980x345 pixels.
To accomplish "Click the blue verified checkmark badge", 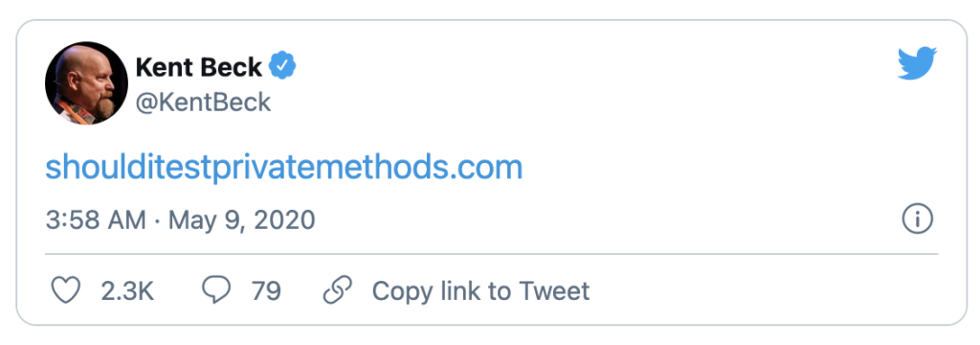I will (282, 66).
